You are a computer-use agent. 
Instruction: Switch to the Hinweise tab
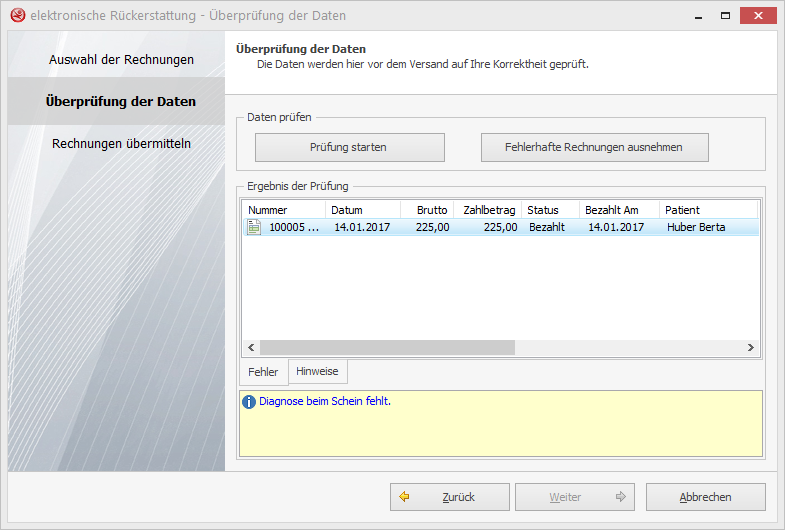(x=317, y=371)
